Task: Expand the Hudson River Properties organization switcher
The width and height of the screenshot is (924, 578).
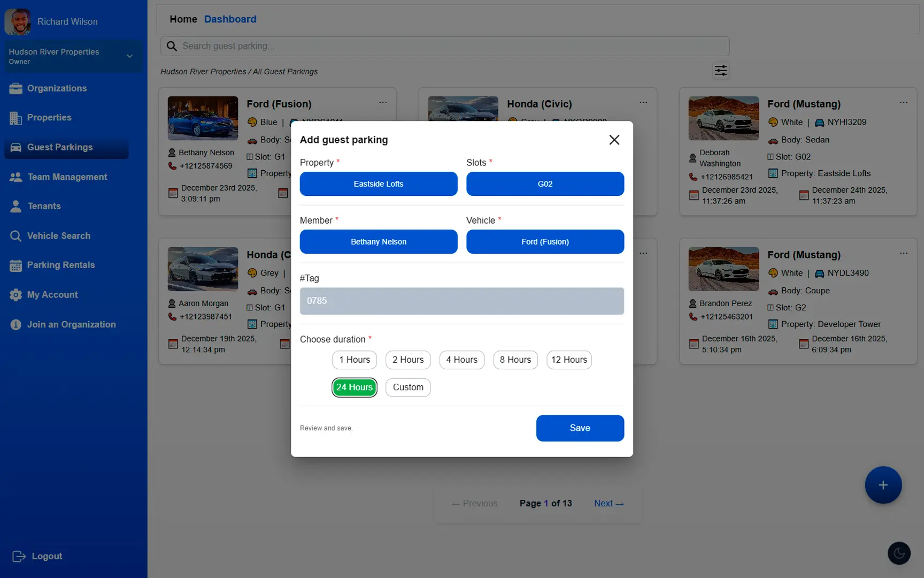Action: point(73,56)
